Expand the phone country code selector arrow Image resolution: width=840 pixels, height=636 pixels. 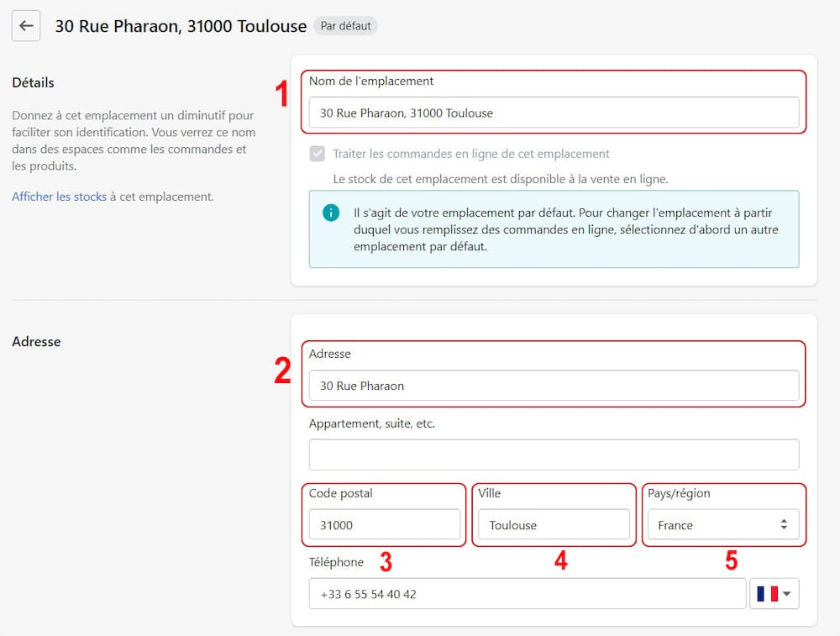788,594
